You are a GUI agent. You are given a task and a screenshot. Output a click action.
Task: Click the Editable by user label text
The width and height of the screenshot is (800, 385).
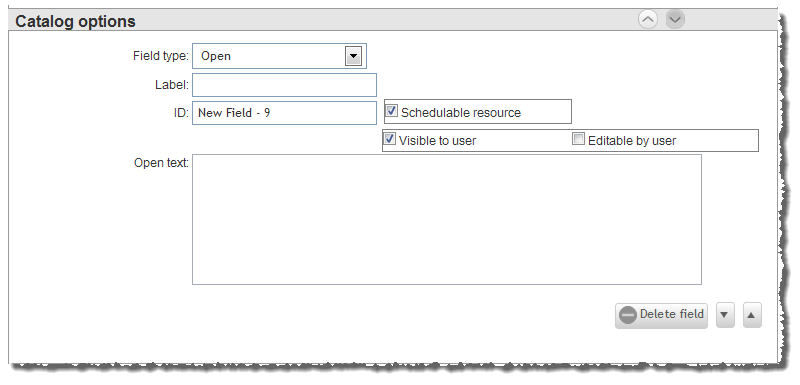click(632, 141)
